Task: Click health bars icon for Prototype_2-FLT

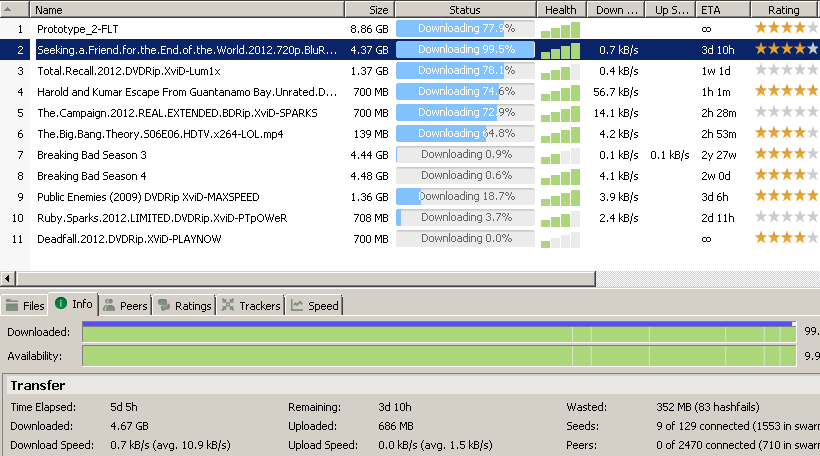Action: 560,30
